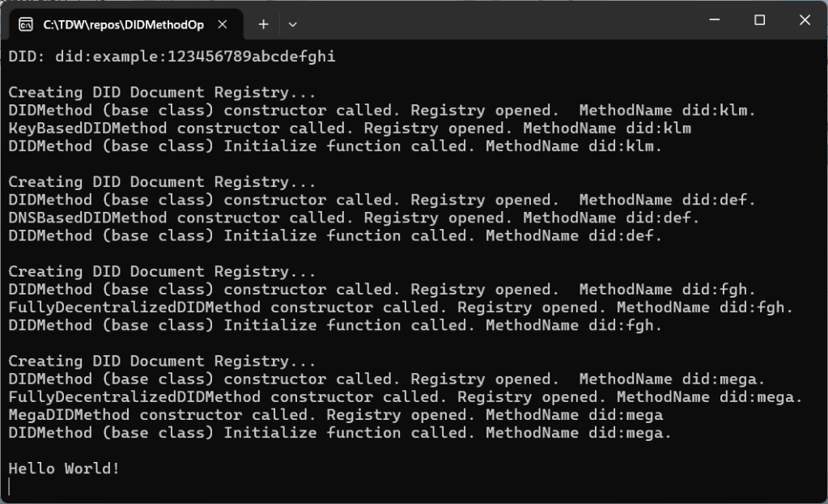Image resolution: width=828 pixels, height=504 pixels.
Task: Close the DIDMethodOp terminal tab
Action: pos(223,24)
